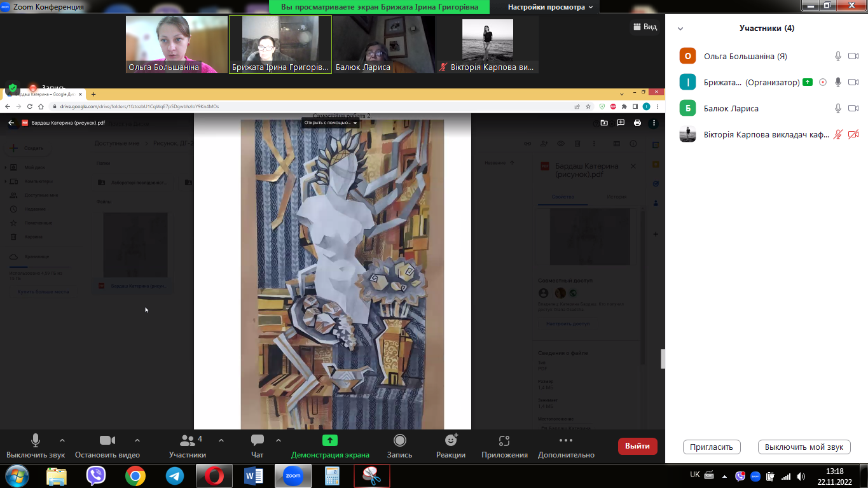The image size is (868, 488).
Task: Click the Apps (Приложения) icon
Action: [x=504, y=441]
